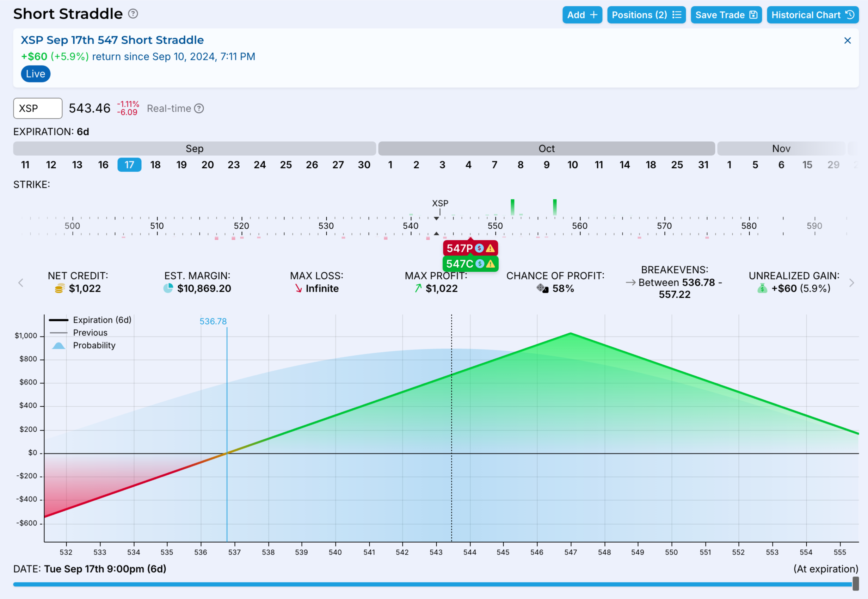The width and height of the screenshot is (868, 599).
Task: Click the Live badge
Action: click(36, 74)
